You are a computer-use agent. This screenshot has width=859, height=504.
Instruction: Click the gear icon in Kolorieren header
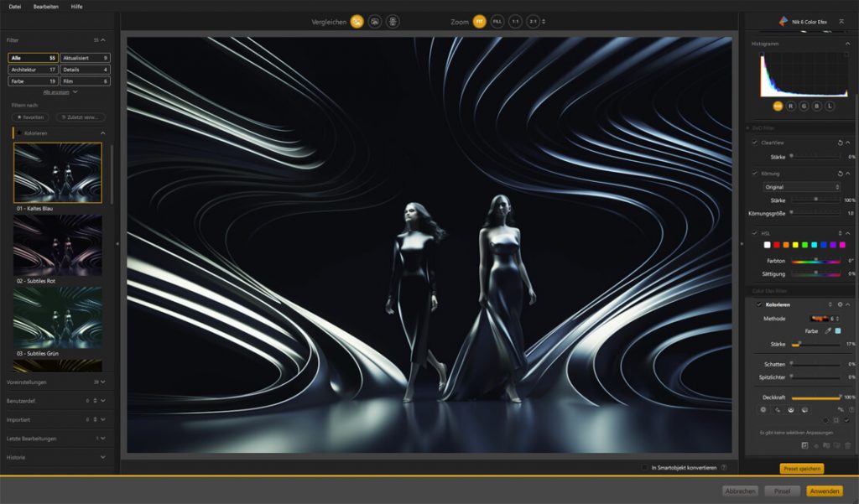click(840, 304)
